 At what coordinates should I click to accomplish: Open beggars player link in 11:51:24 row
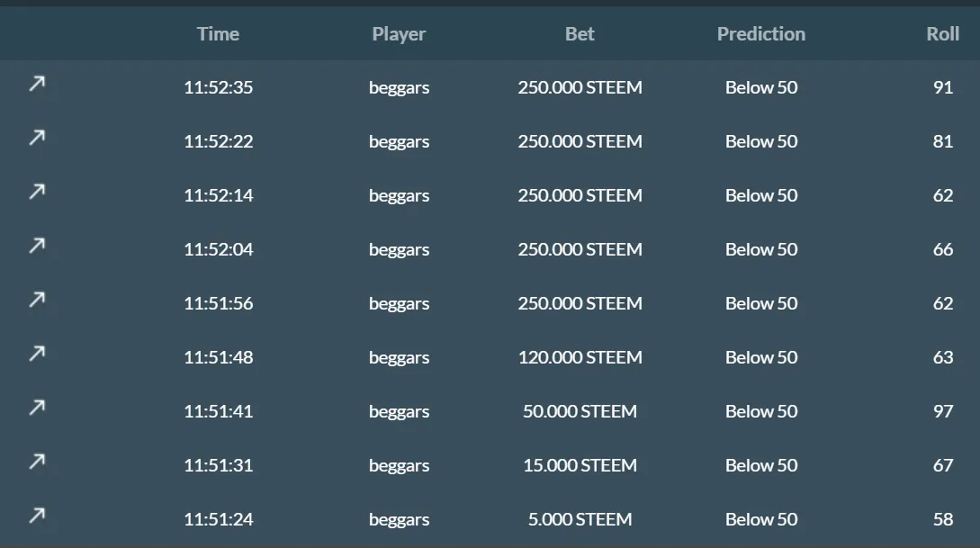click(399, 519)
